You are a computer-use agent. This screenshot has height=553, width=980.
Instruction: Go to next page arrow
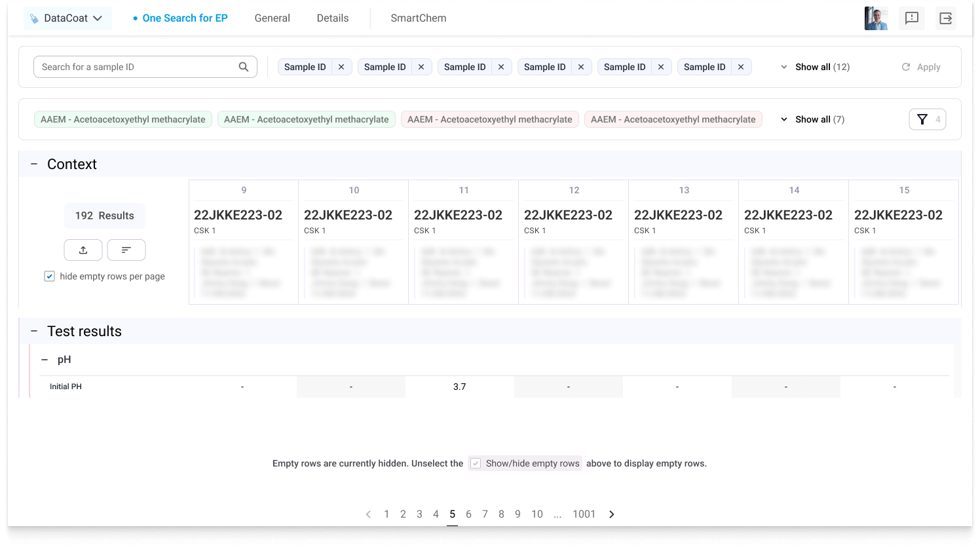pyautogui.click(x=612, y=514)
